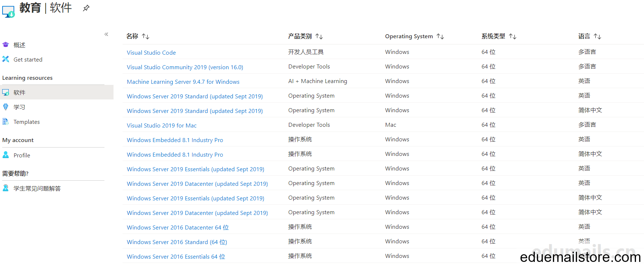Click 开发人员工具 cell in Visual Studio Code row

tap(306, 52)
